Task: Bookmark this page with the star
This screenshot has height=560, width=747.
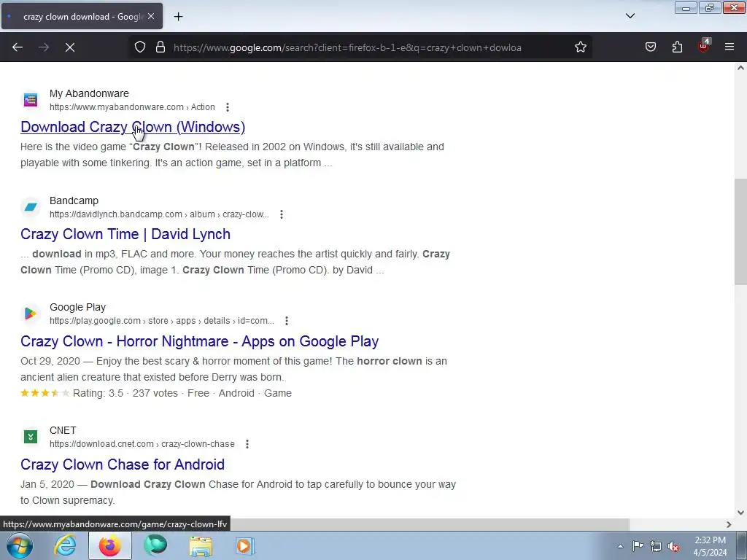Action: coord(580,47)
